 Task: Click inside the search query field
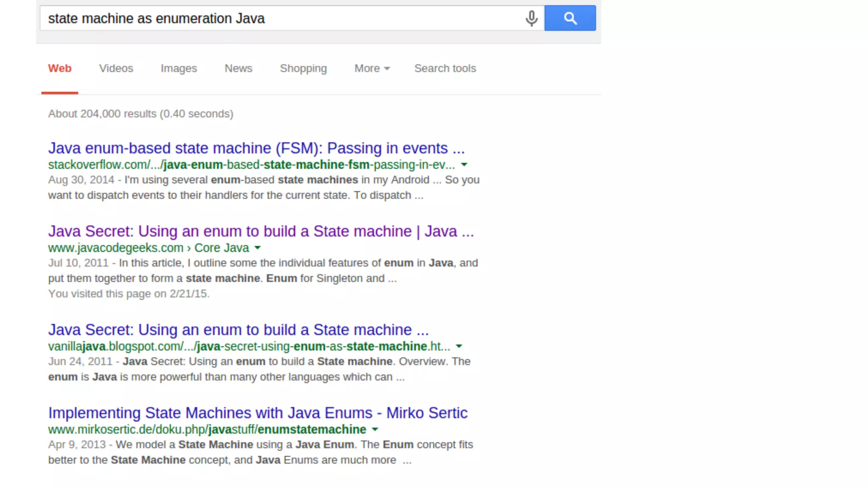280,18
